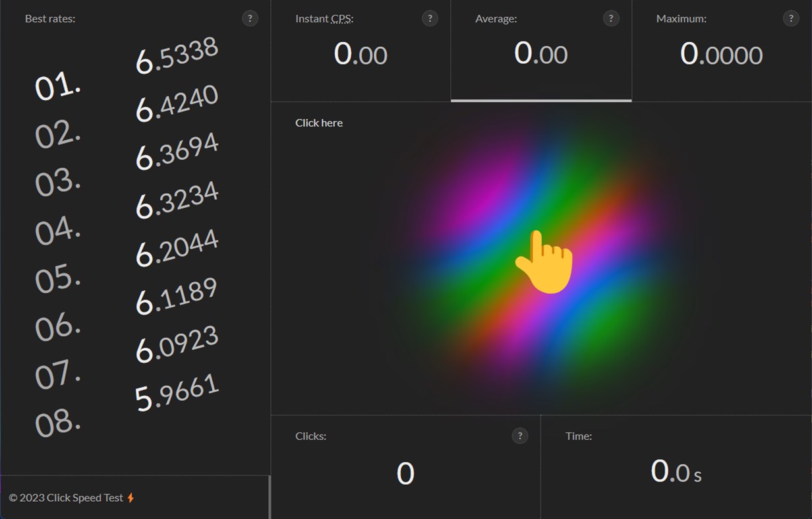Click rank number 06.
812x519 pixels.
point(58,328)
